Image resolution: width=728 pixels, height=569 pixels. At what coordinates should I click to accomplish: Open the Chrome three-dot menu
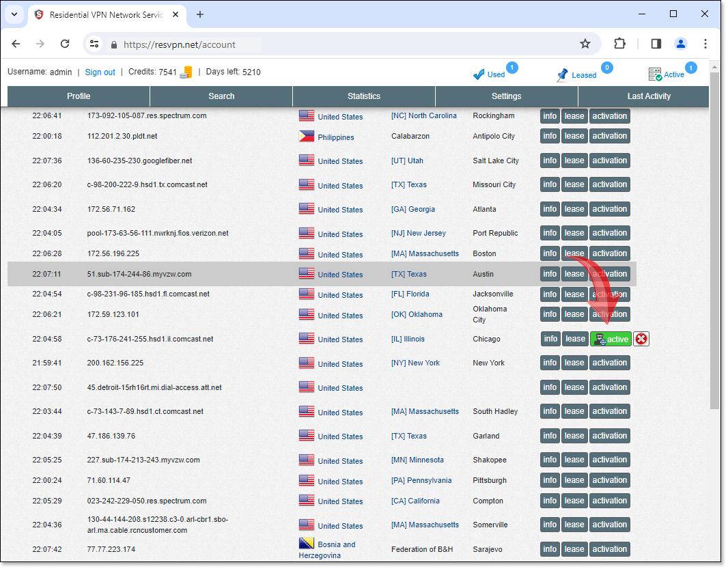tap(705, 44)
